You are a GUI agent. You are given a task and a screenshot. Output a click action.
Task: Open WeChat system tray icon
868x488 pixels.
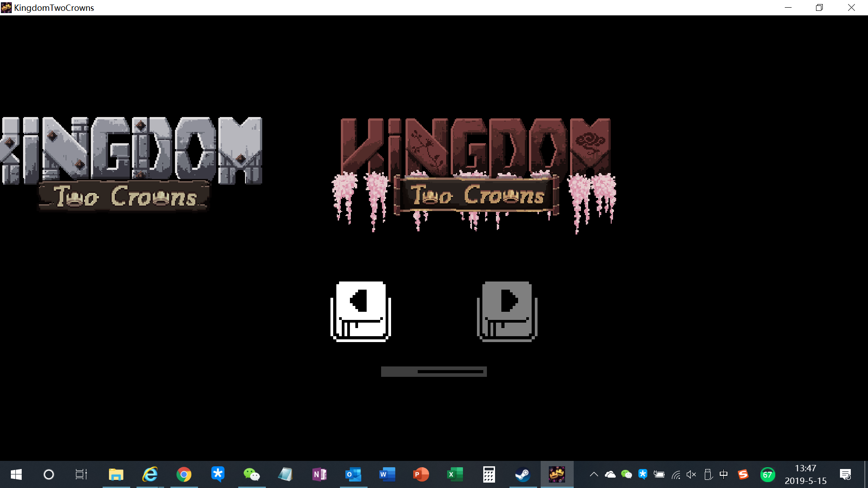point(627,474)
